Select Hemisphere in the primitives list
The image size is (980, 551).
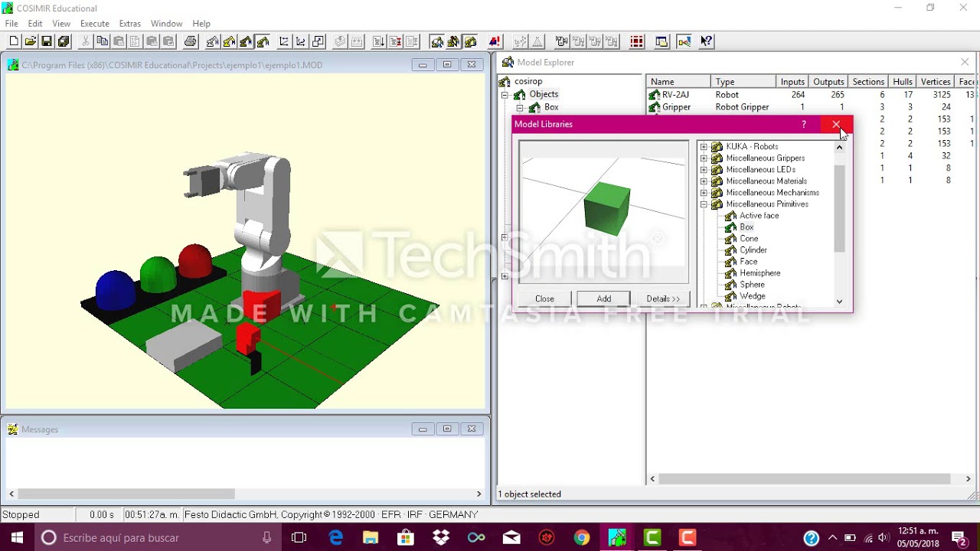(759, 273)
